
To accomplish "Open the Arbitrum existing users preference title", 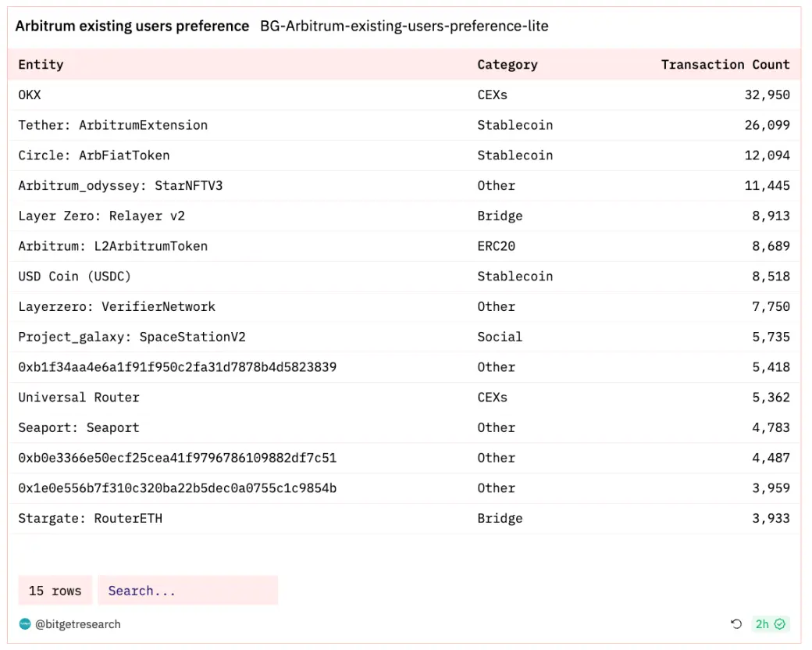I will (x=132, y=26).
